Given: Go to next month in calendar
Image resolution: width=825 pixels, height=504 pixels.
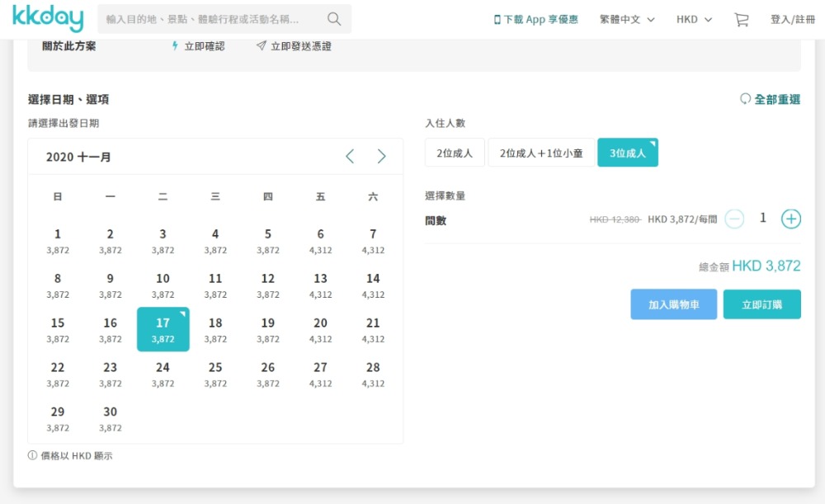Looking at the screenshot, I should (x=381, y=157).
